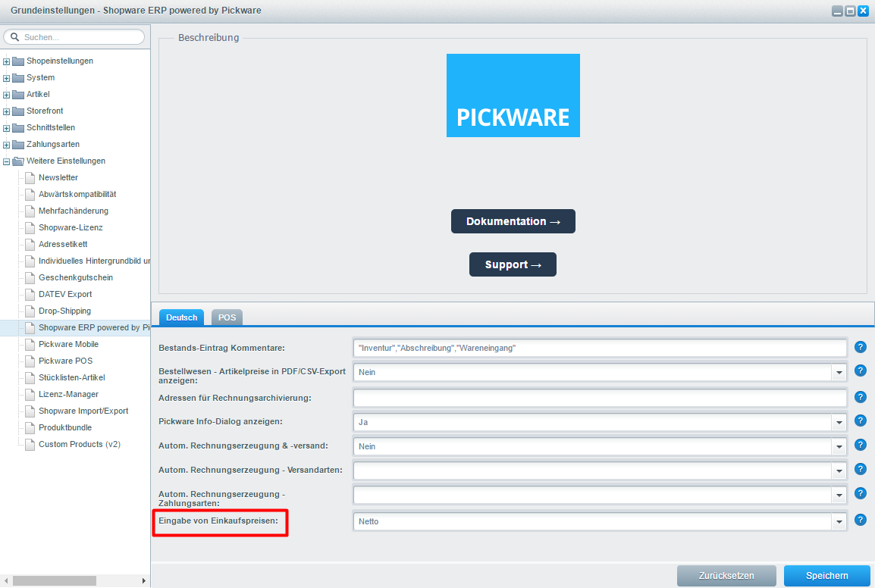Click the Zurücksetzen button
Image resolution: width=875 pixels, height=588 pixels.
coord(726,576)
